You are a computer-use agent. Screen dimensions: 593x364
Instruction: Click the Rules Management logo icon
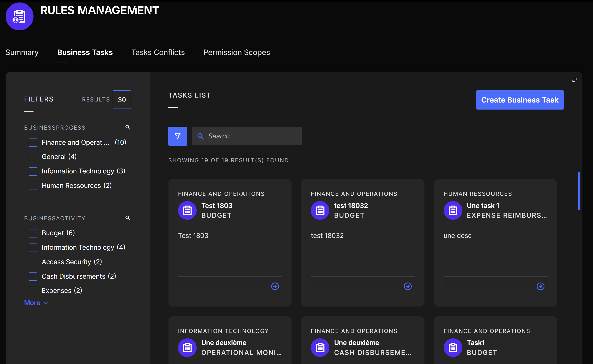point(19,16)
